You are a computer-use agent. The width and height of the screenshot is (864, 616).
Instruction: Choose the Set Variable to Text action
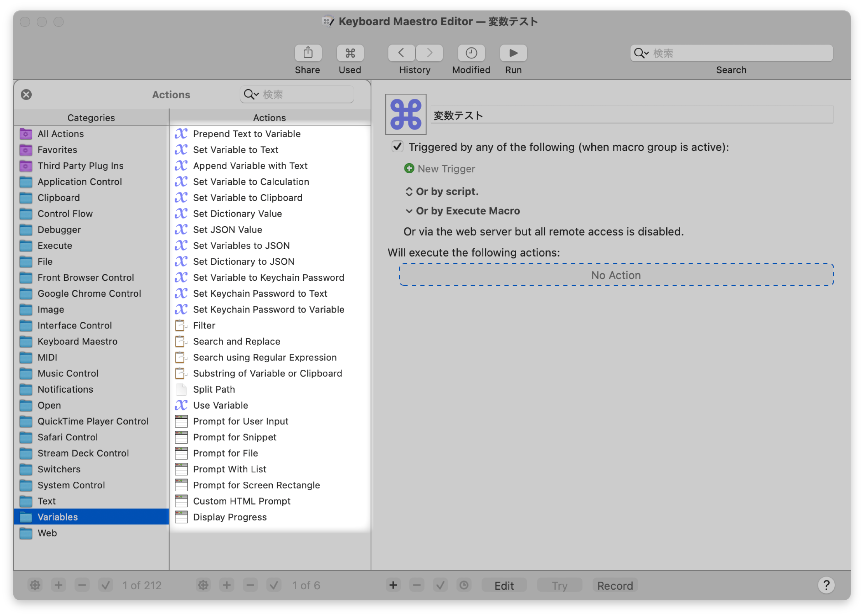[235, 150]
